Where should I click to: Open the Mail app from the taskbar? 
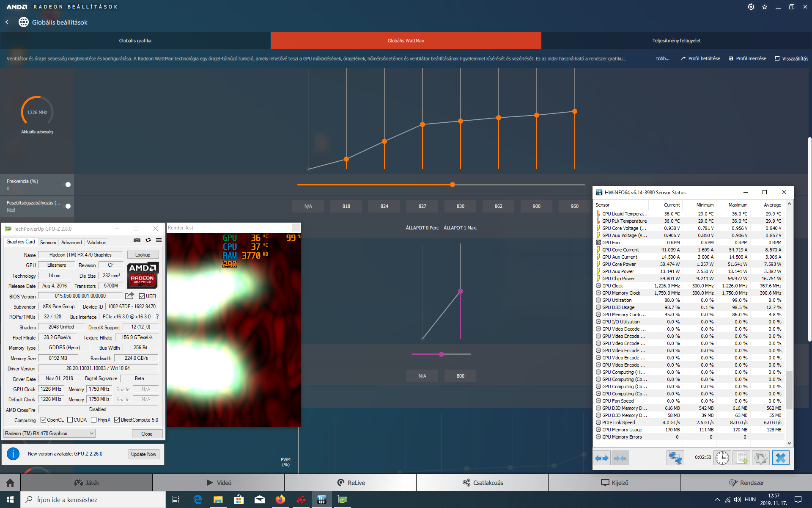pyautogui.click(x=260, y=500)
